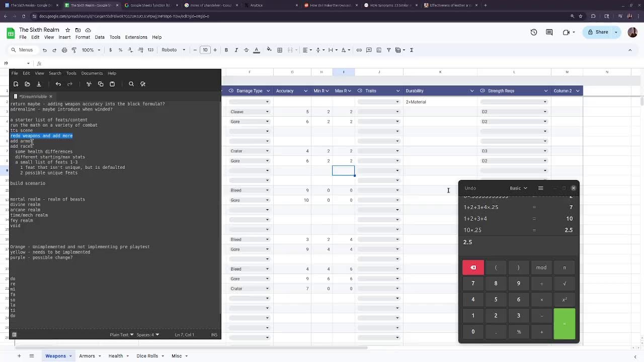Click the browser address bar

(x=302, y=16)
